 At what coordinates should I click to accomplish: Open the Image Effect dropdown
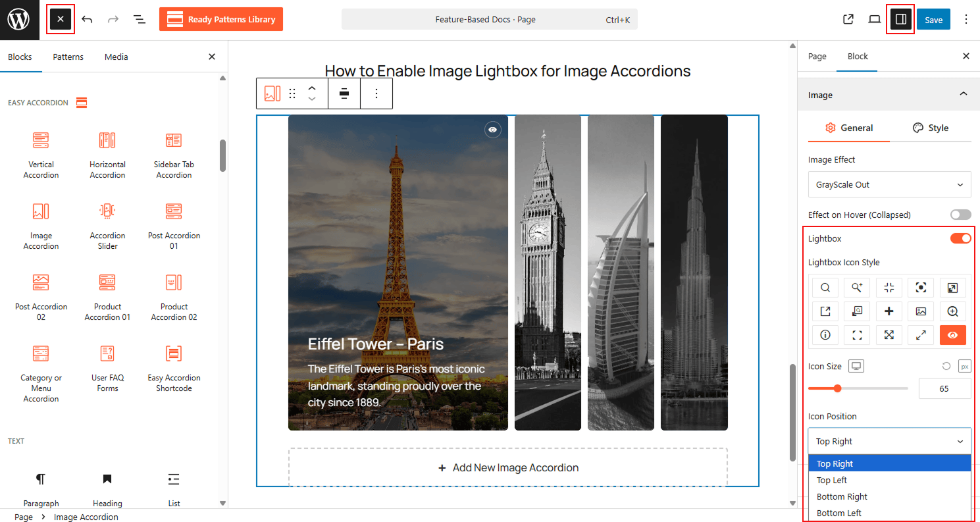(889, 184)
